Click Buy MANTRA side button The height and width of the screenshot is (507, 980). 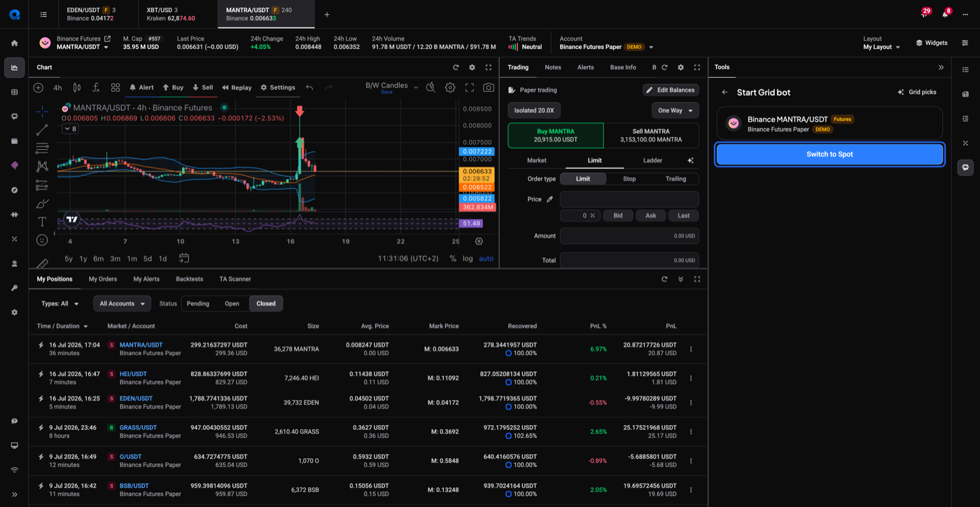556,135
